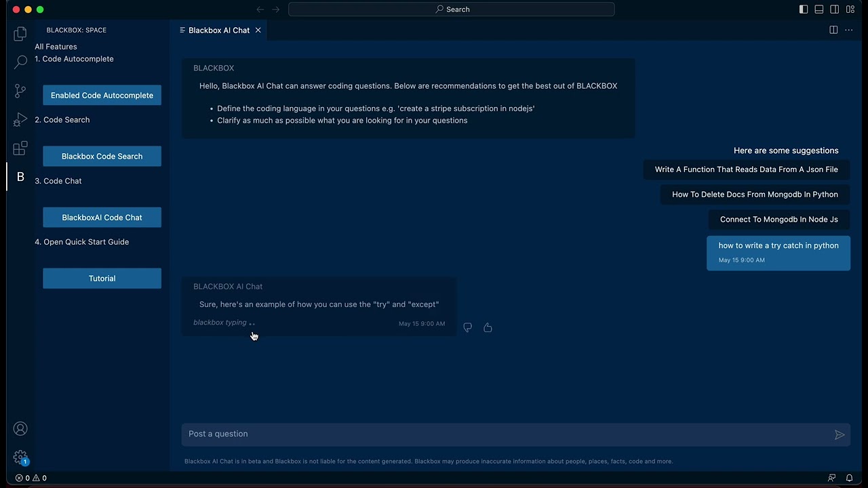Send the question with the paper plane icon
Image resolution: width=868 pixels, height=488 pixels.
pos(840,434)
